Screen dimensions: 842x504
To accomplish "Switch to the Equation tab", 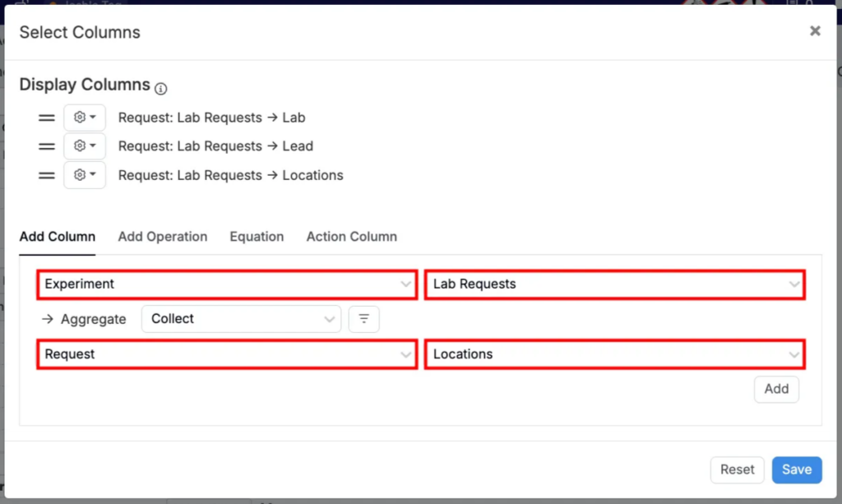I will click(x=257, y=237).
